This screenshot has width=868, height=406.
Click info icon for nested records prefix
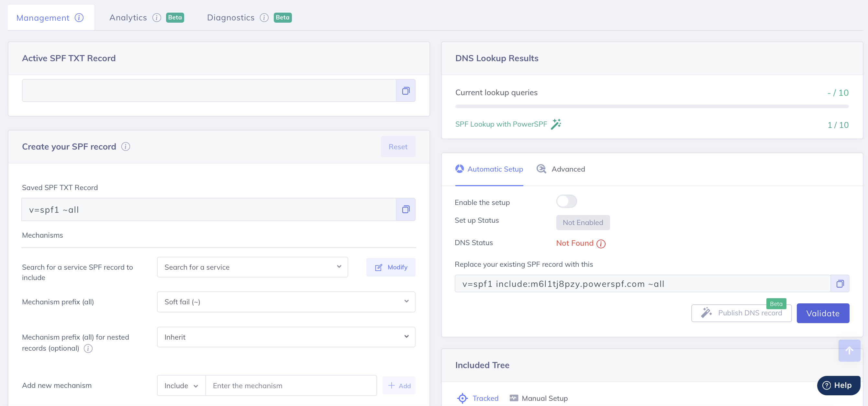point(88,348)
